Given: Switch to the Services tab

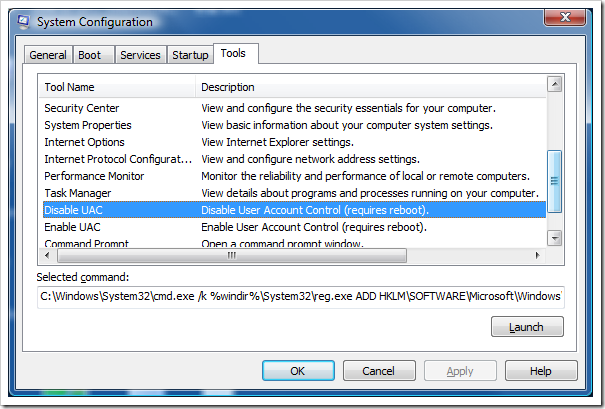Looking at the screenshot, I should 140,55.
